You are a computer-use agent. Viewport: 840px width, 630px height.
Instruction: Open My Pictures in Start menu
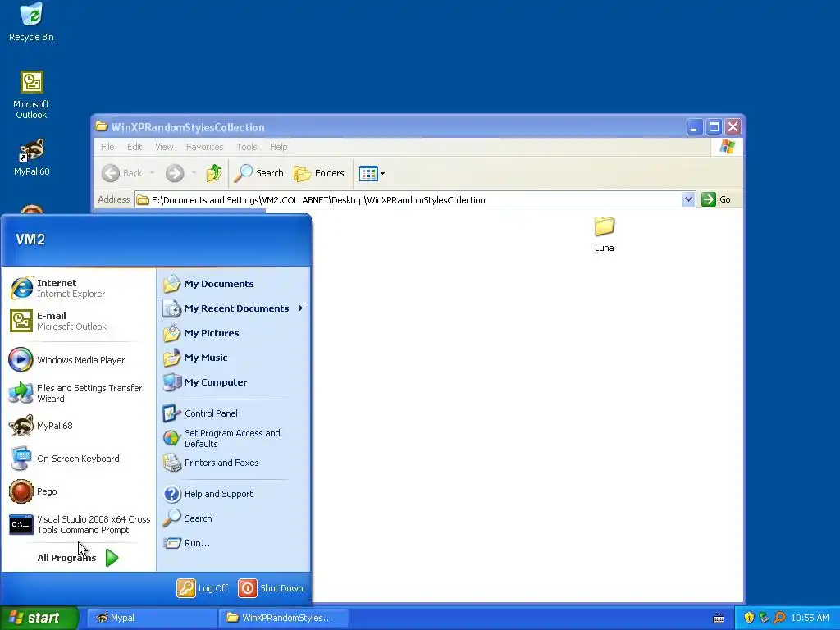click(x=234, y=333)
